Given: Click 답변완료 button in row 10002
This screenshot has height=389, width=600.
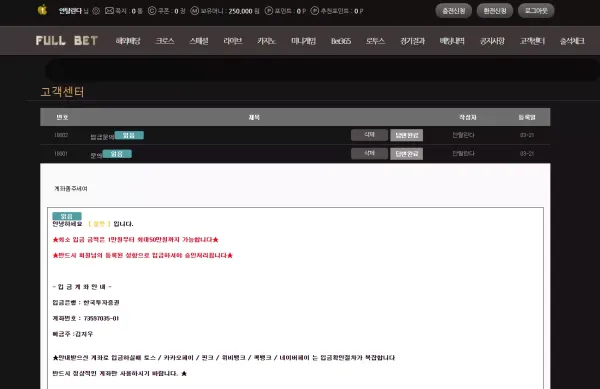Looking at the screenshot, I should 406,135.
